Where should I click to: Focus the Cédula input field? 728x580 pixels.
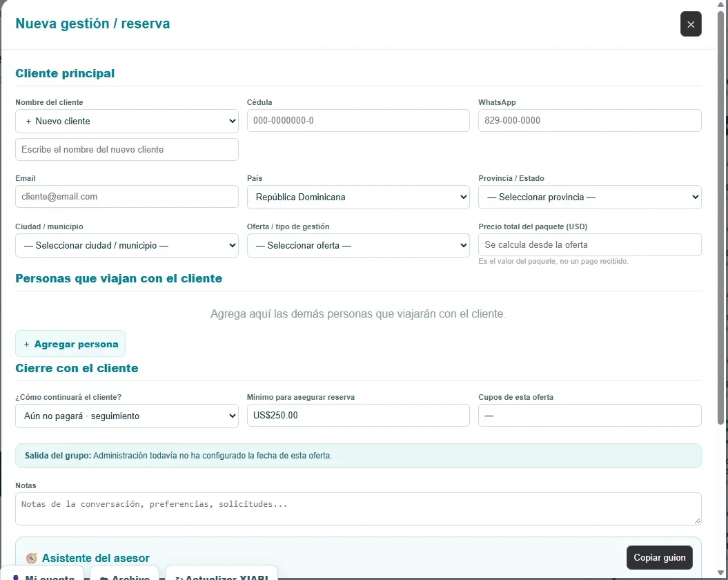358,120
